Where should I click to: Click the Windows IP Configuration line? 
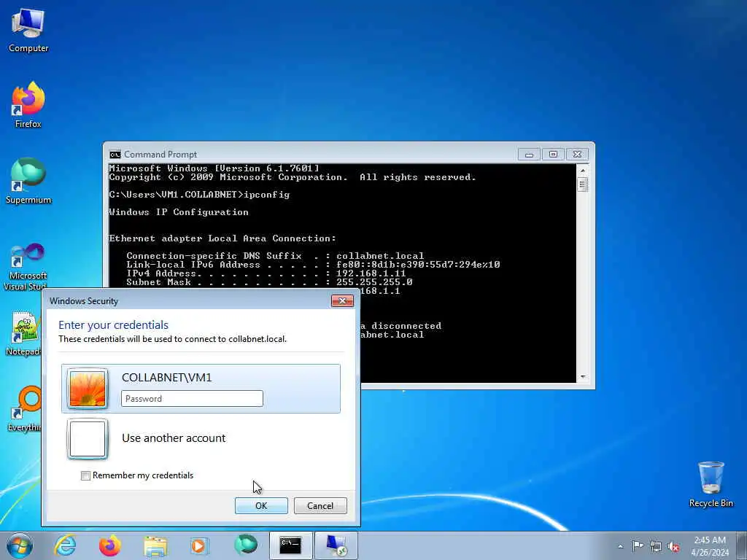179,212
